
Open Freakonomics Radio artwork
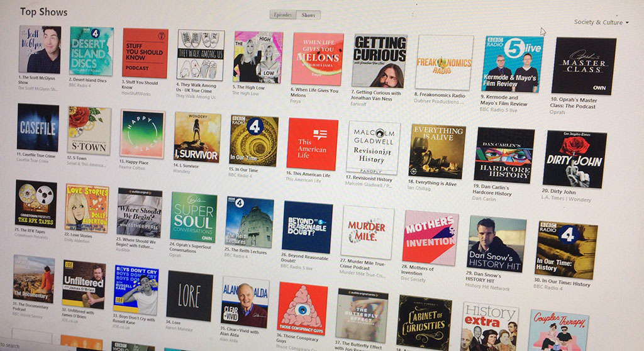pos(445,63)
